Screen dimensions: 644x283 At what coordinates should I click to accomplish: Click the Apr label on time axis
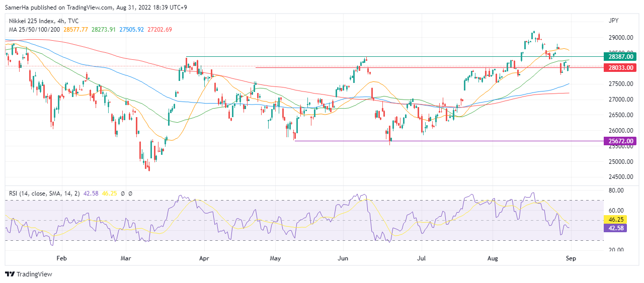[x=204, y=258]
